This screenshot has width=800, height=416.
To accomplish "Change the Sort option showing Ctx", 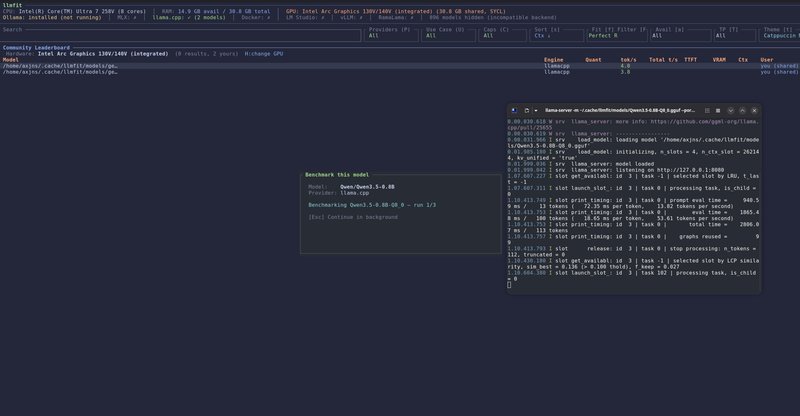I will [x=556, y=35].
